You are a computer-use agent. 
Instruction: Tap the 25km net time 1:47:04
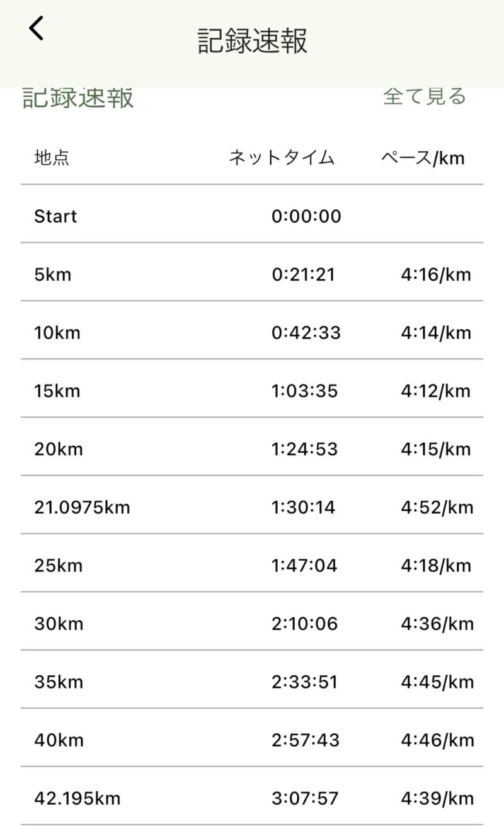tap(304, 566)
